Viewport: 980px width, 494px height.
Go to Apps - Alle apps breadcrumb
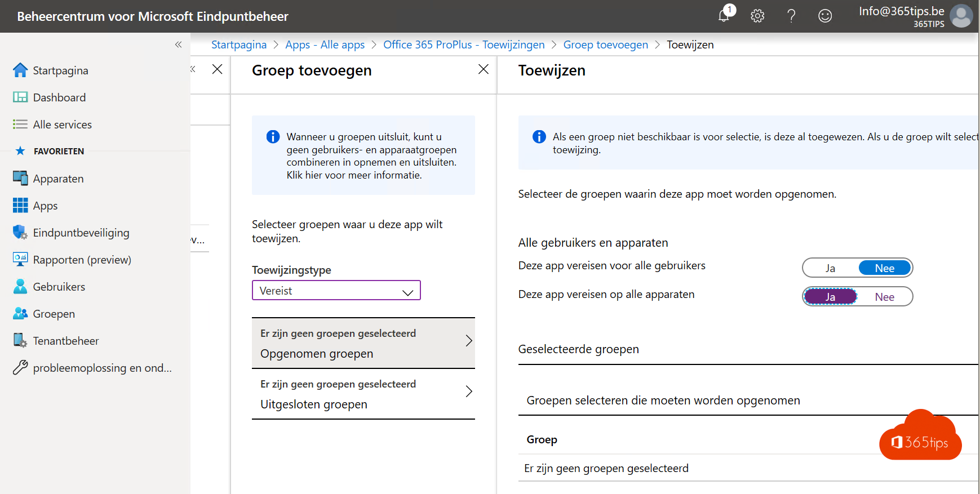[325, 44]
